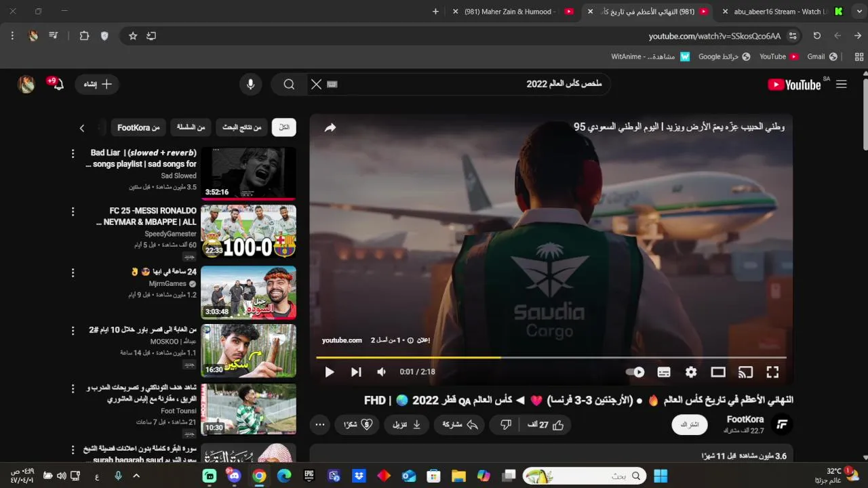Subscribe to FootKora with اشتراك button
This screenshot has height=488, width=868.
click(690, 425)
